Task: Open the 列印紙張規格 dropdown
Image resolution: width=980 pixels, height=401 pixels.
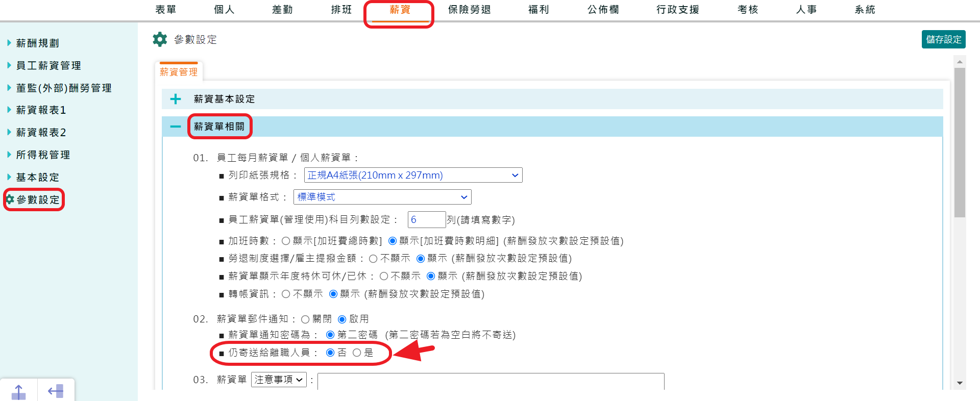Action: (x=413, y=175)
